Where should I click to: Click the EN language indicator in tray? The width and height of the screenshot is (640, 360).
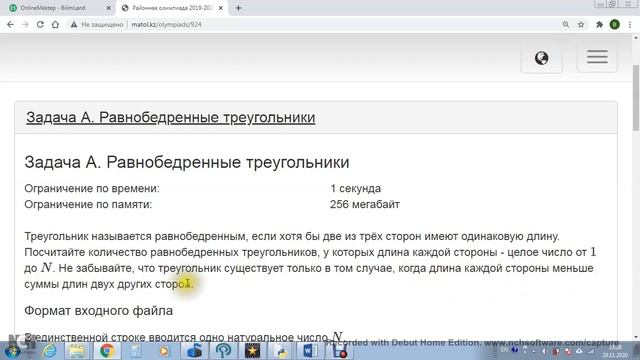click(504, 350)
